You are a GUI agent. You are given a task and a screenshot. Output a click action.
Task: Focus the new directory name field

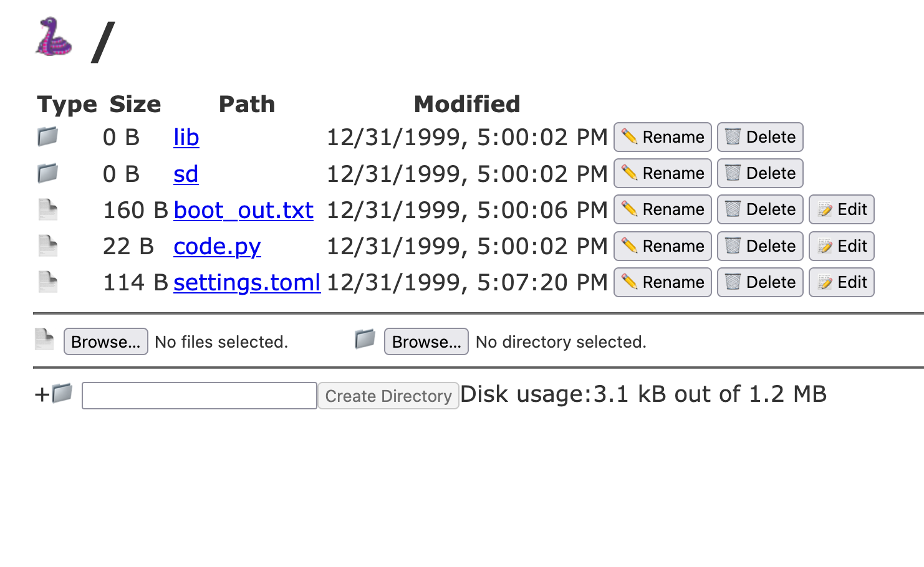[x=199, y=396]
